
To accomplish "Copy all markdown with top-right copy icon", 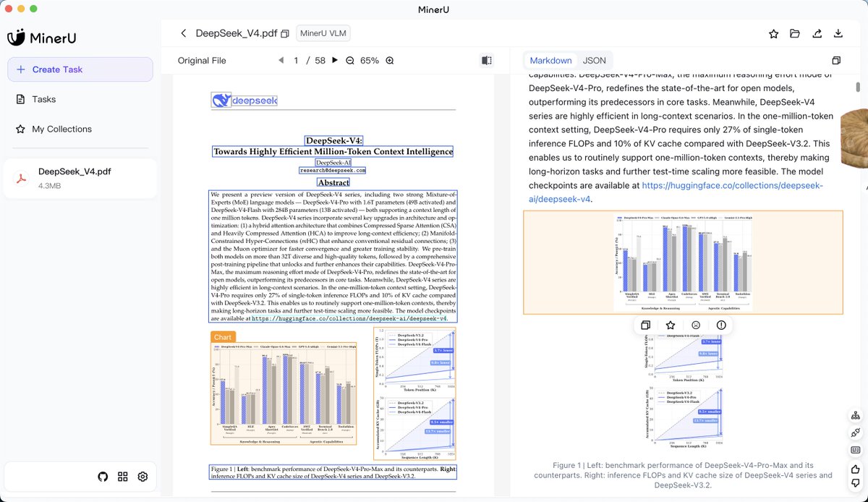I will (x=836, y=61).
